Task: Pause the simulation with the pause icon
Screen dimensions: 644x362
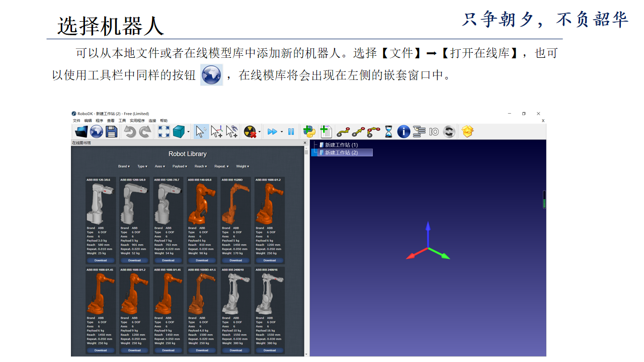Action: [x=290, y=131]
